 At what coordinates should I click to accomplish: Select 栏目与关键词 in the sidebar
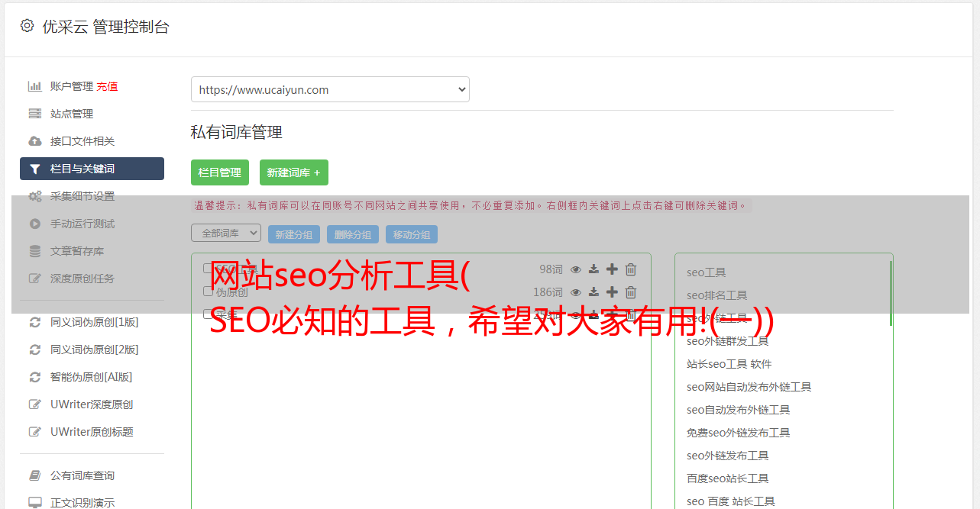coord(92,169)
